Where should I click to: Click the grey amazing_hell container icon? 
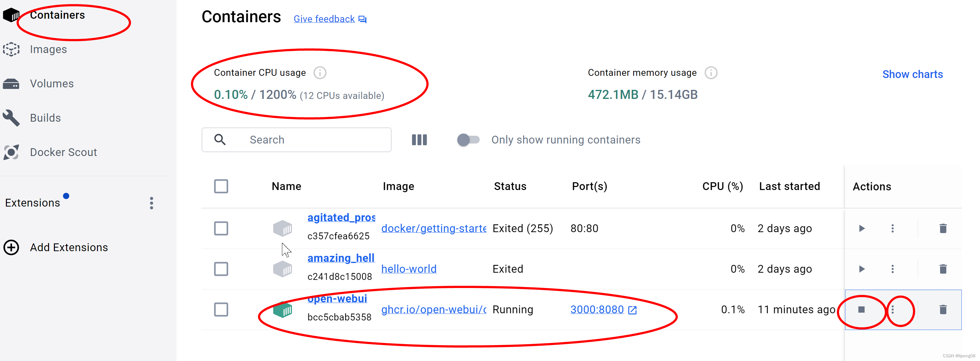click(283, 269)
